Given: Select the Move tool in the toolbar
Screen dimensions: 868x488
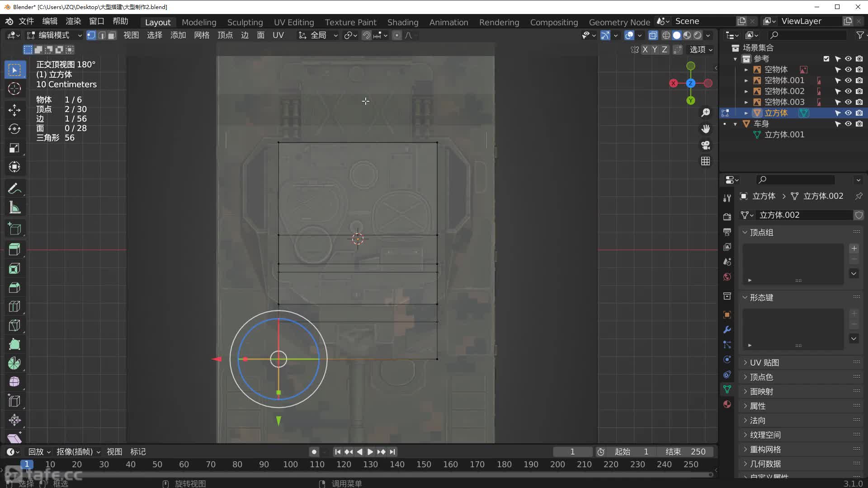Looking at the screenshot, I should (x=14, y=110).
